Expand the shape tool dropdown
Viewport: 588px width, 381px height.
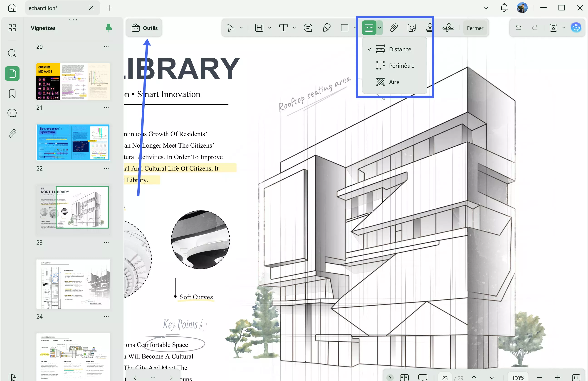point(355,28)
